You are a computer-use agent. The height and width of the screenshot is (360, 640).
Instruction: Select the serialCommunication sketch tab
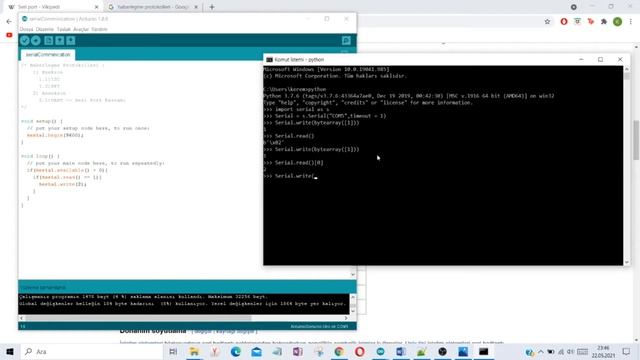pos(48,54)
